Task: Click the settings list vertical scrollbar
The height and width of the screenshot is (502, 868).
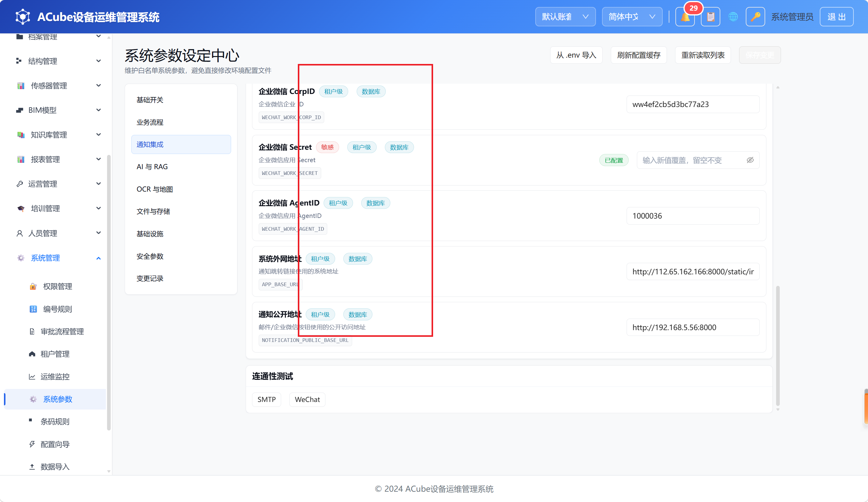Action: 778,346
